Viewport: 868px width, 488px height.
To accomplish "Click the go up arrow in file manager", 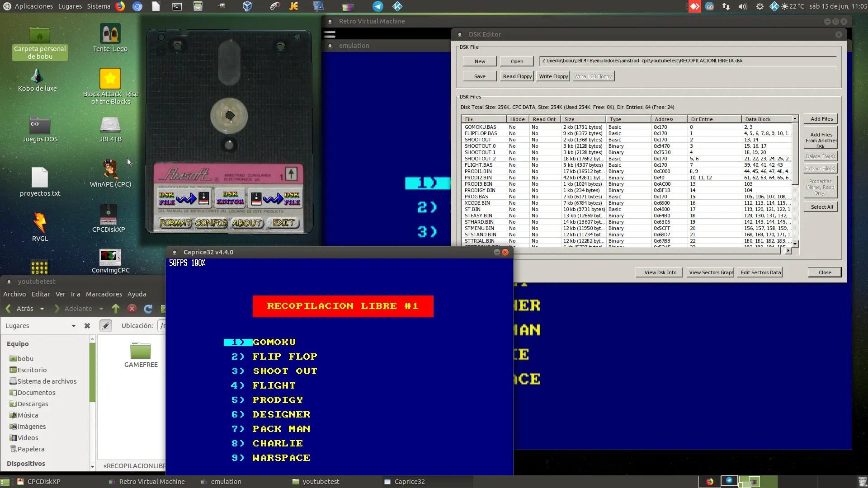I will [x=116, y=309].
